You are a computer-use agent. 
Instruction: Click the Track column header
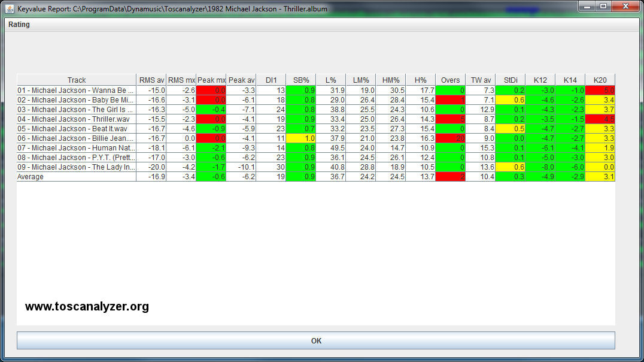pyautogui.click(x=77, y=80)
